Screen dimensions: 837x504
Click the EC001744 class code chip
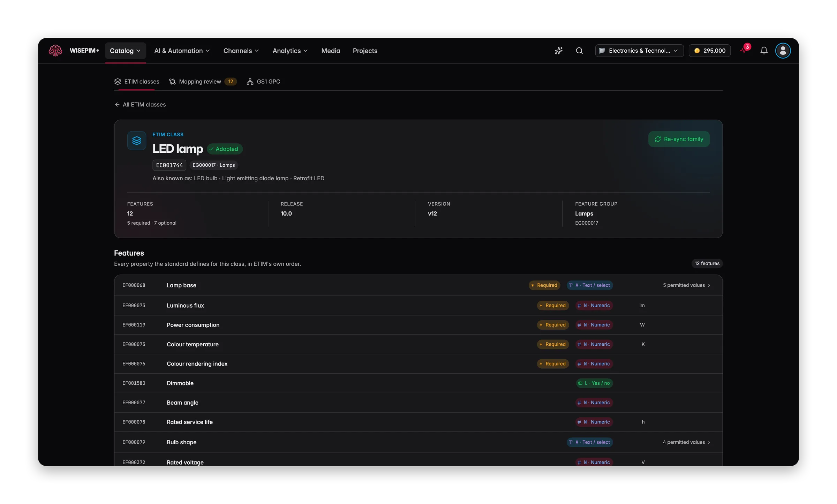pyautogui.click(x=169, y=165)
